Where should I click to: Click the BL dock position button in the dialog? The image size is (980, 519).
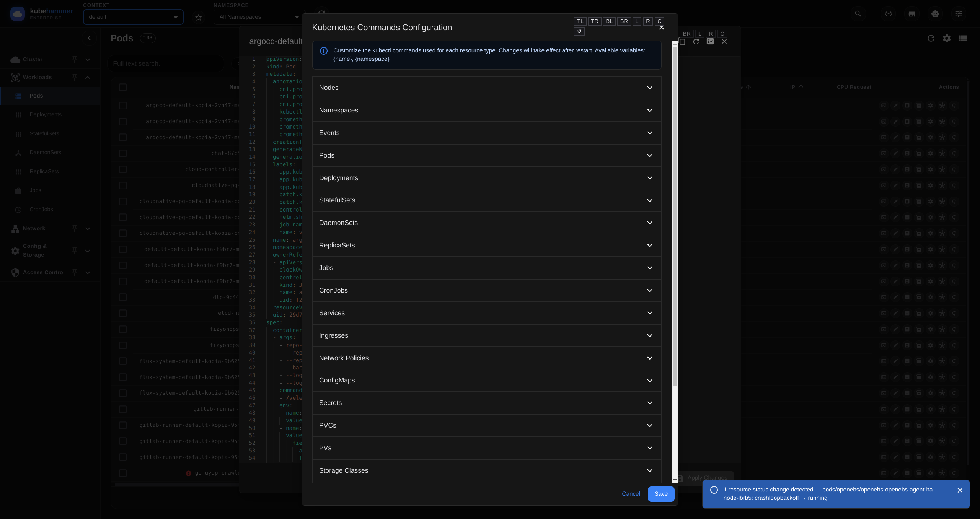tap(609, 21)
